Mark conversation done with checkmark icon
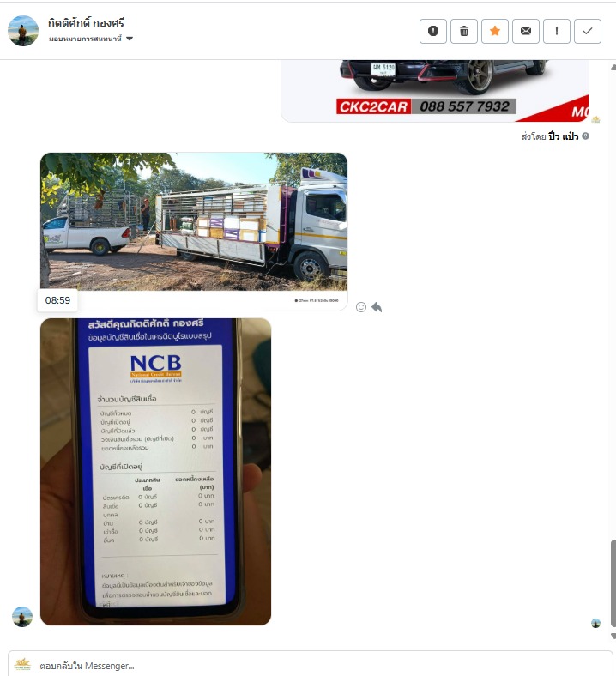Image resolution: width=616 pixels, height=676 pixels. pos(588,31)
